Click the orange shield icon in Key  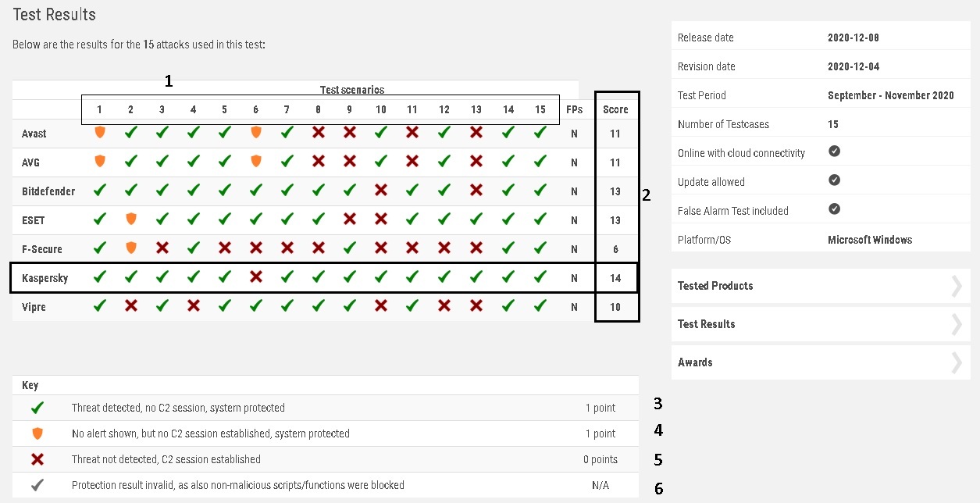tap(37, 433)
